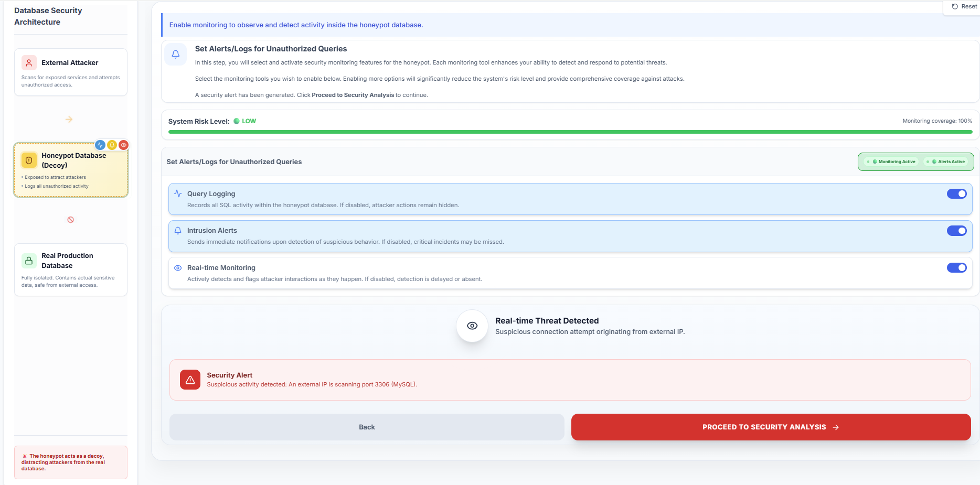This screenshot has height=485, width=980.
Task: Click the Reset button at top right
Action: pos(964,6)
